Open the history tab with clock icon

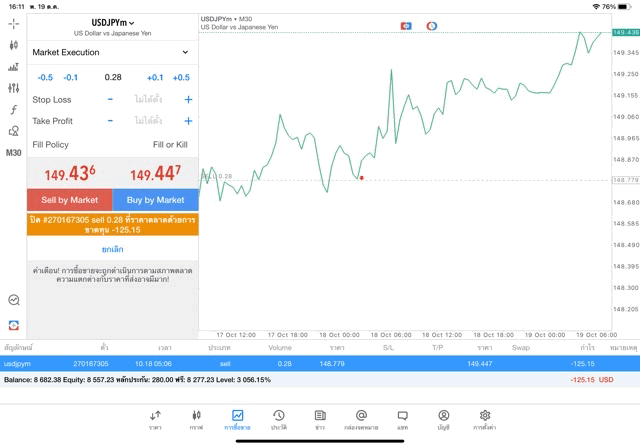(x=279, y=420)
